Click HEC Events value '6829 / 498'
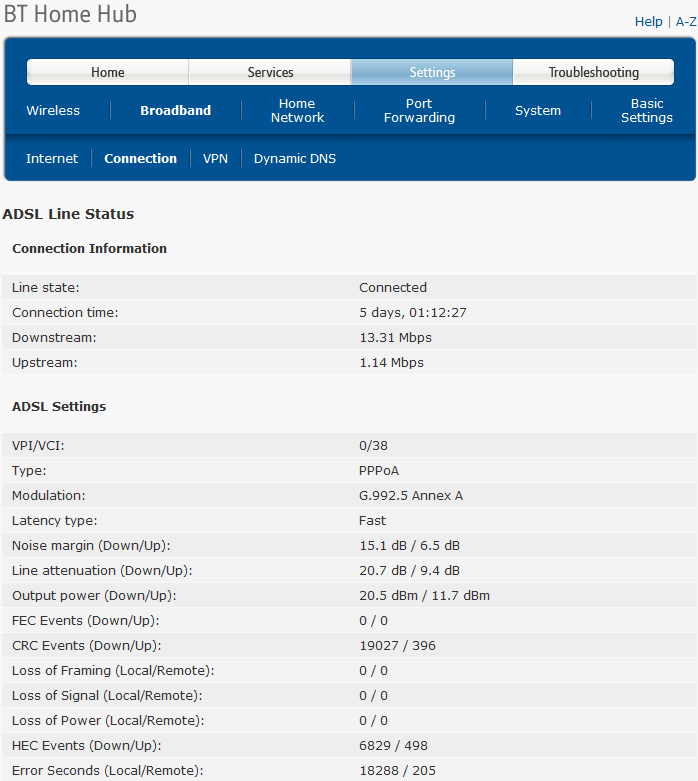698x781 pixels. pyautogui.click(x=394, y=745)
